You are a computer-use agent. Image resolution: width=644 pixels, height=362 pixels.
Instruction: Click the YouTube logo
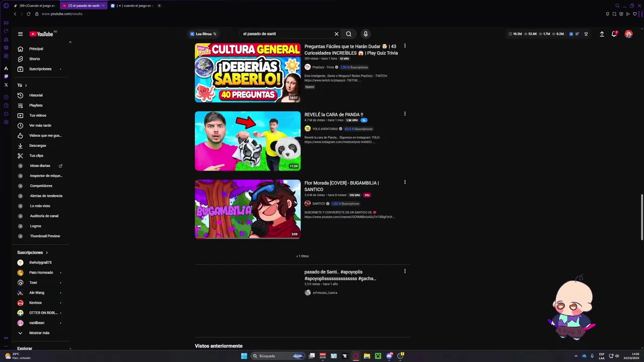41,34
